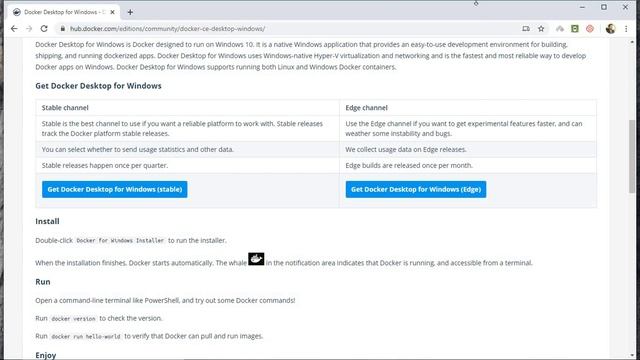Click 'Docker for Windows Installer' code text
This screenshot has height=360, width=640.
point(120,241)
